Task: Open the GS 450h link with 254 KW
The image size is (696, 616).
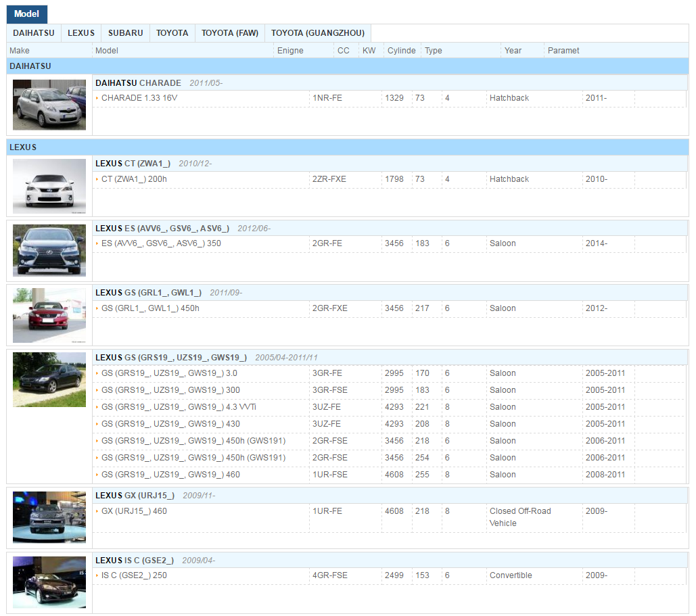Action: (x=193, y=458)
